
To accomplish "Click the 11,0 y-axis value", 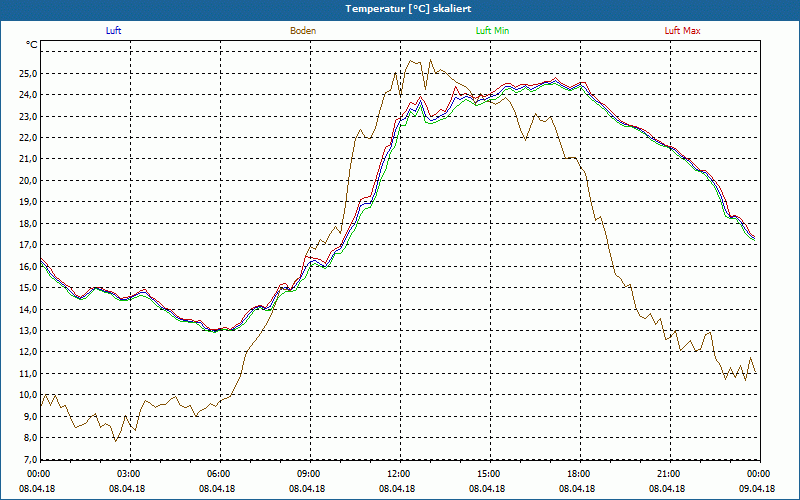I will point(29,373).
